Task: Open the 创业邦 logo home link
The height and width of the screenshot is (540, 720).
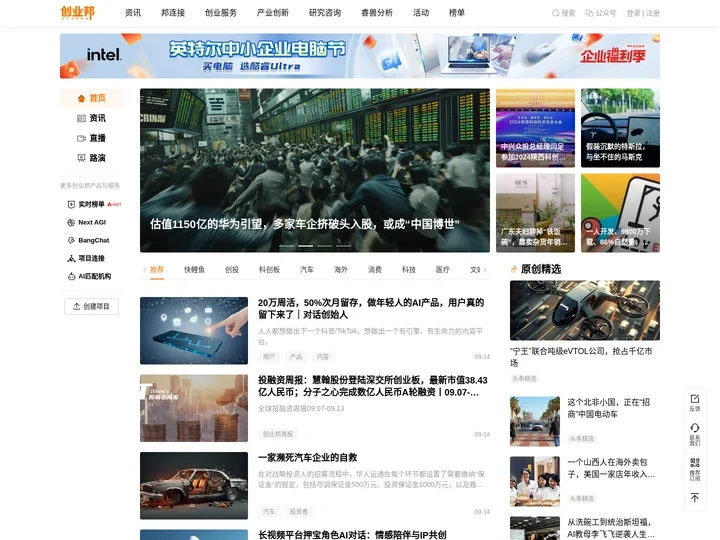Action: 78,13
